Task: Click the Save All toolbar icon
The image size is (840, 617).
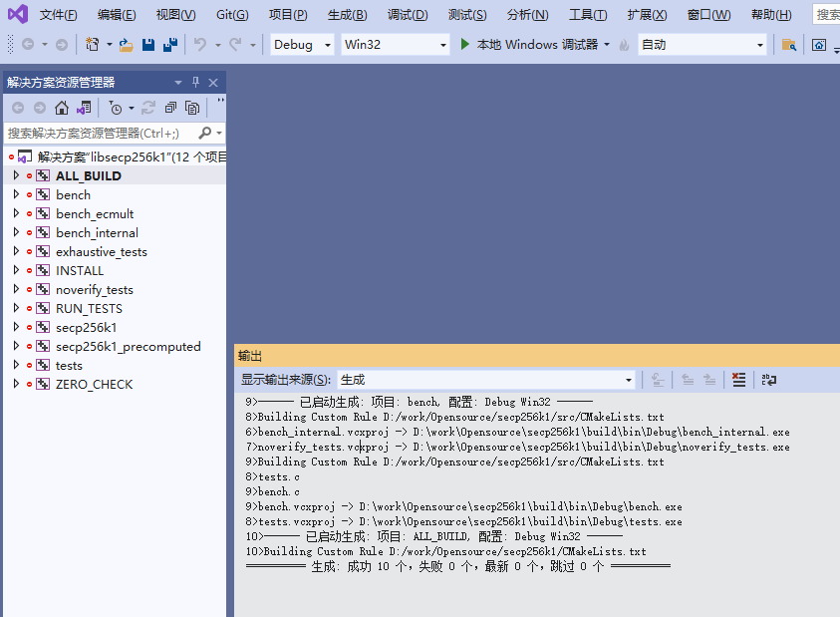Action: click(x=171, y=44)
